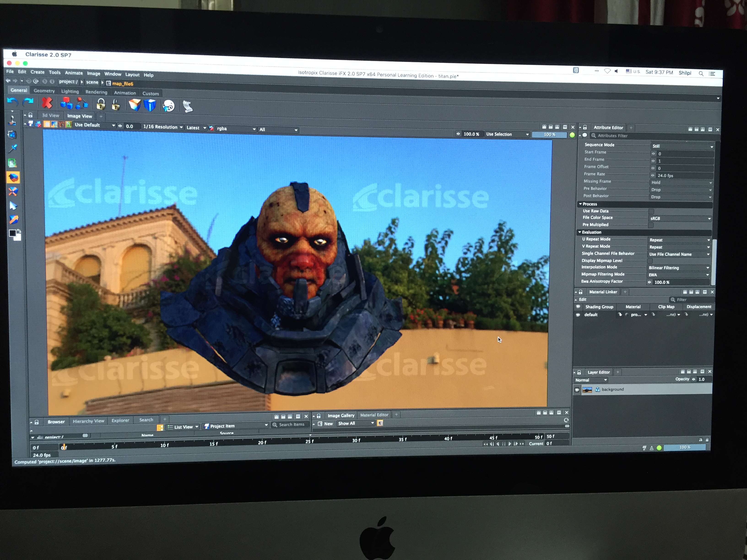
Task: Toggle the Attribute Editor lock icon
Action: [585, 127]
